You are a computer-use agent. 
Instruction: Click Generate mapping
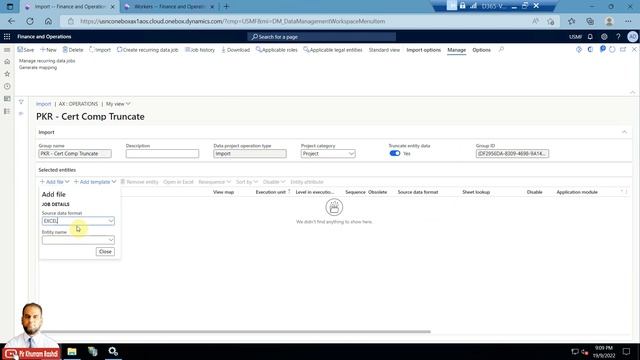point(38,67)
